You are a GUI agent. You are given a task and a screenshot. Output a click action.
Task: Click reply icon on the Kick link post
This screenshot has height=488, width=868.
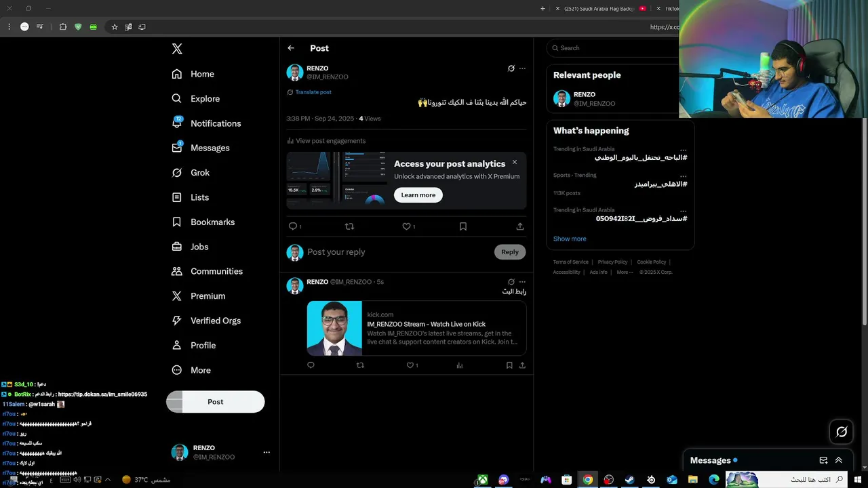(311, 365)
